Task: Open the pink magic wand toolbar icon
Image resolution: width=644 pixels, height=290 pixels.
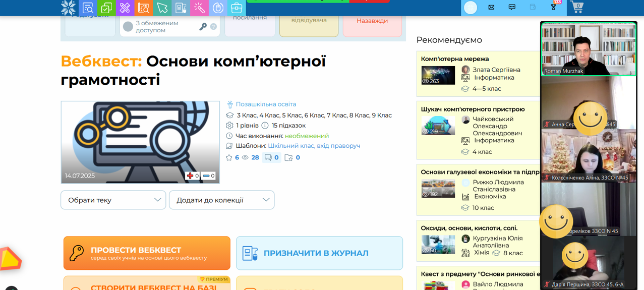Action: point(199,8)
